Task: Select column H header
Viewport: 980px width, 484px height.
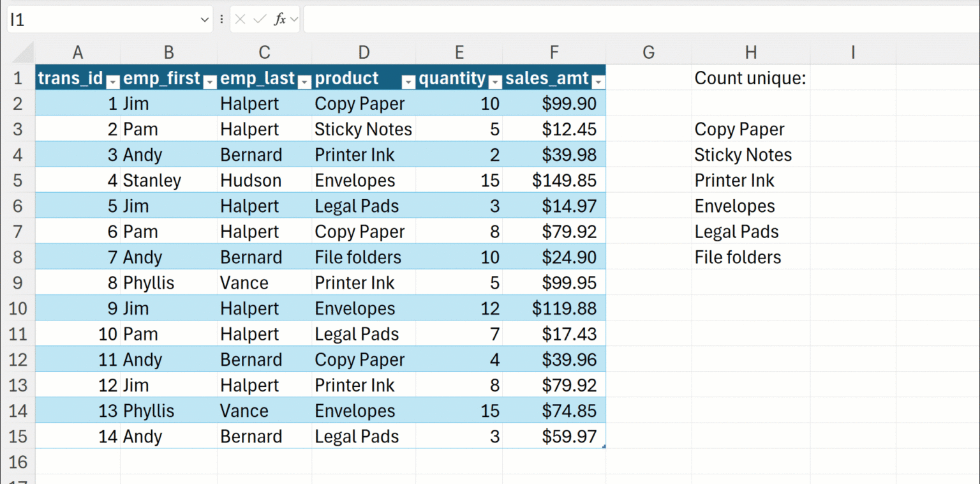Action: (751, 52)
